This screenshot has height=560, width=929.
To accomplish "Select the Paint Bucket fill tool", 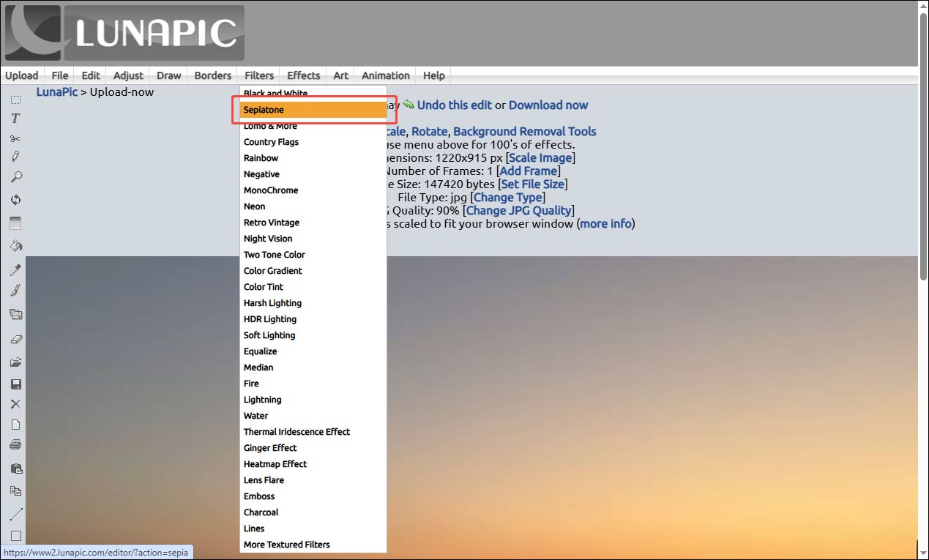I will pos(16,246).
